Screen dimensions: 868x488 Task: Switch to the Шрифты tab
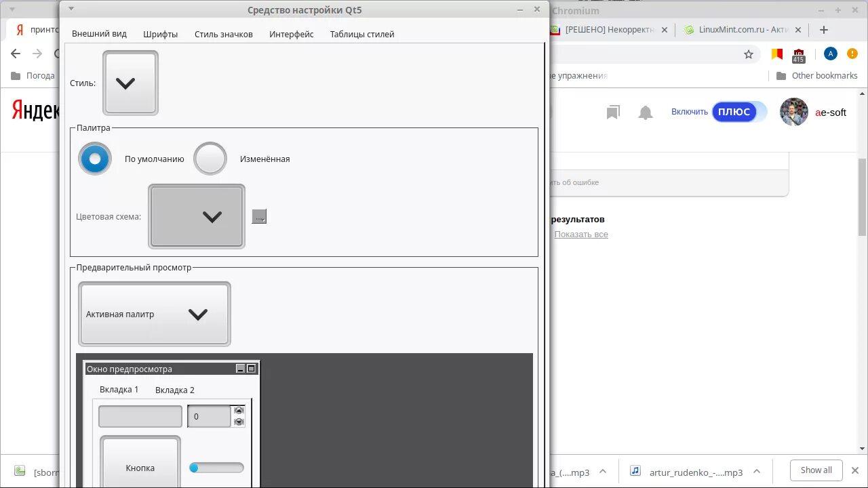click(x=160, y=34)
